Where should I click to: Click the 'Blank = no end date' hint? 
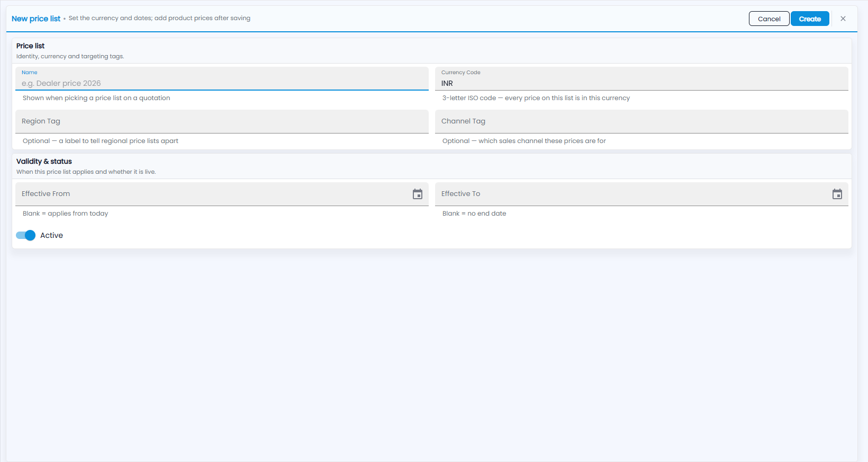click(474, 214)
